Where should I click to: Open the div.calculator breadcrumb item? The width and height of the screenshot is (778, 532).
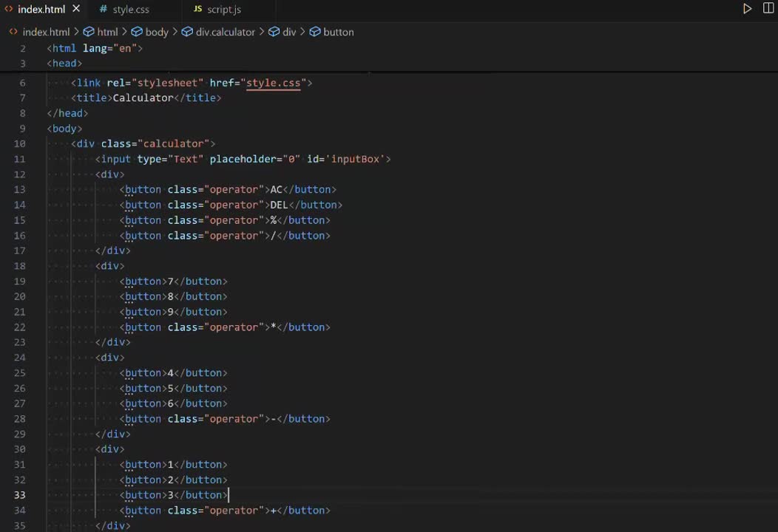click(x=226, y=32)
